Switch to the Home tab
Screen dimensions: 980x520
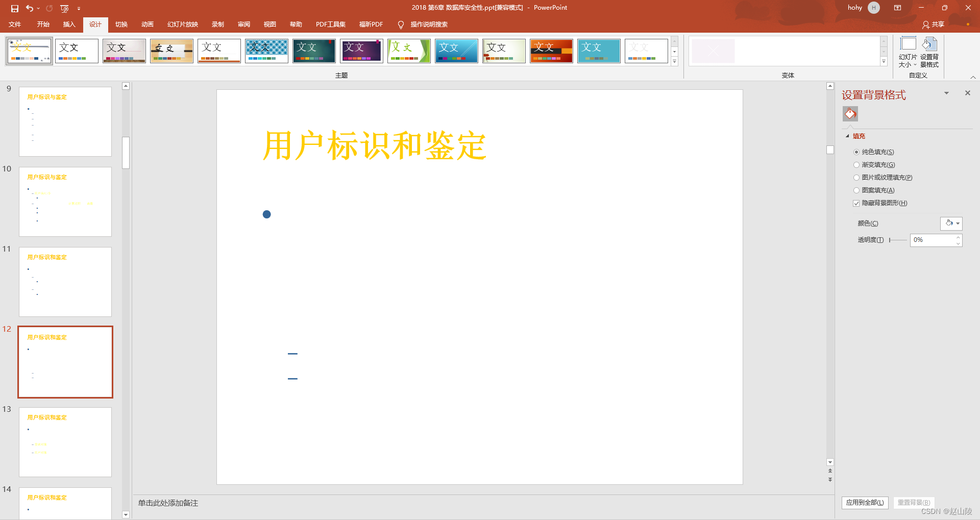coord(43,24)
